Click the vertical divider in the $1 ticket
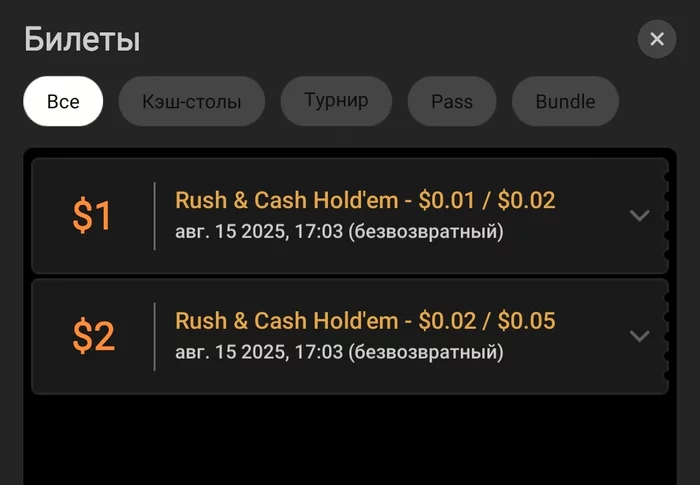Image resolution: width=700 pixels, height=485 pixels. point(155,216)
